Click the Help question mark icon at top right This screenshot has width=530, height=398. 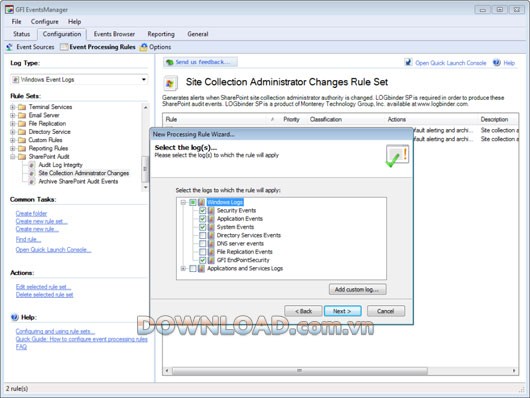click(x=497, y=63)
